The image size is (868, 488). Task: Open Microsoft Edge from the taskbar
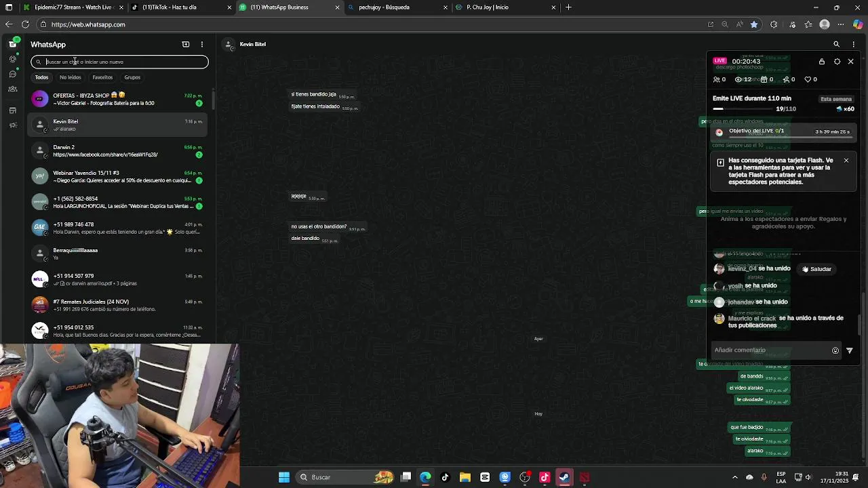(425, 477)
